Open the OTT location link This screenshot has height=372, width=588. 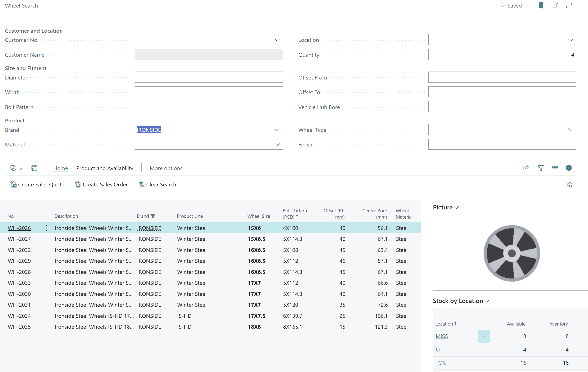point(441,350)
